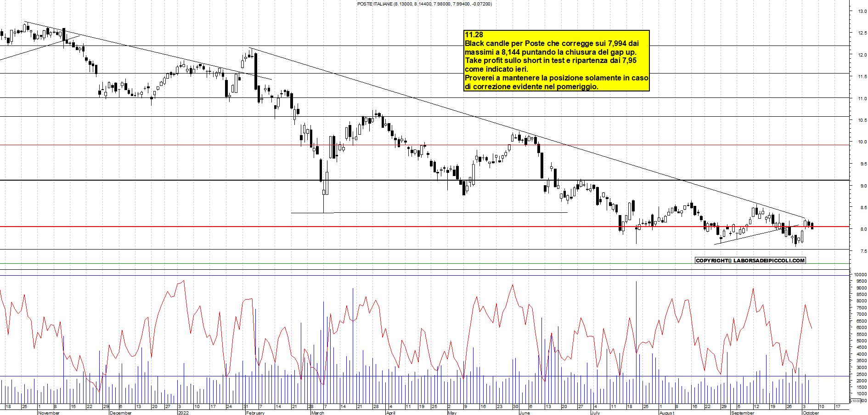Click the August month label
868x415 pixels.
(x=667, y=413)
